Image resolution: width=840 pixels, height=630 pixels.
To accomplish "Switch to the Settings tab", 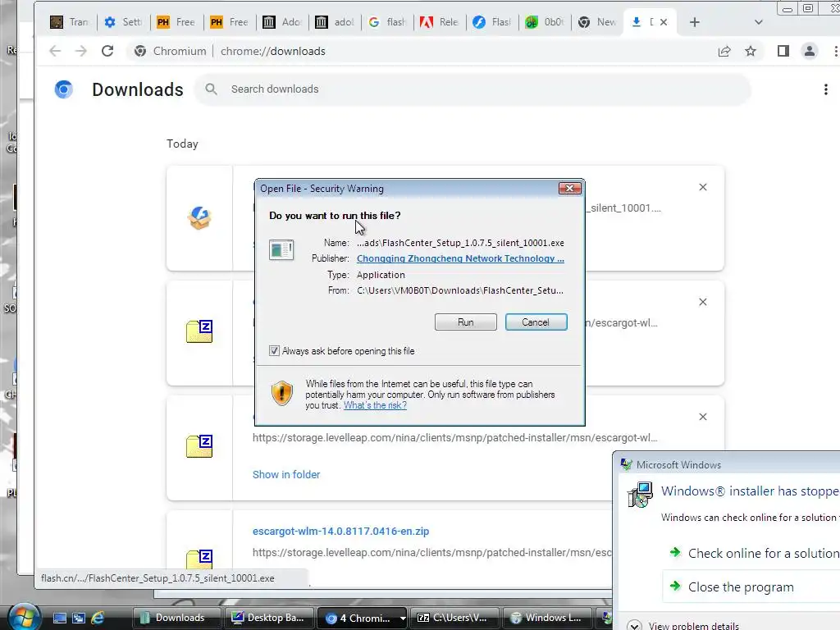I will tap(123, 22).
